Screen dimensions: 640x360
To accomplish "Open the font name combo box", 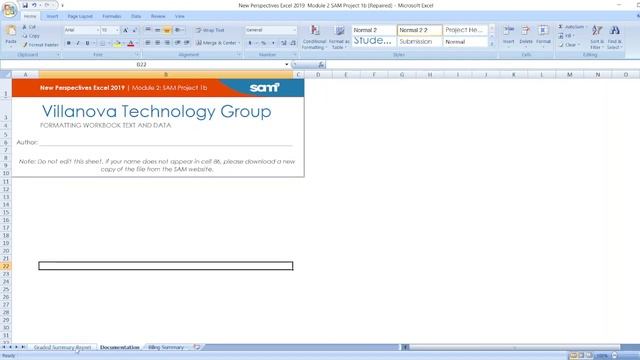I will coord(82,30).
